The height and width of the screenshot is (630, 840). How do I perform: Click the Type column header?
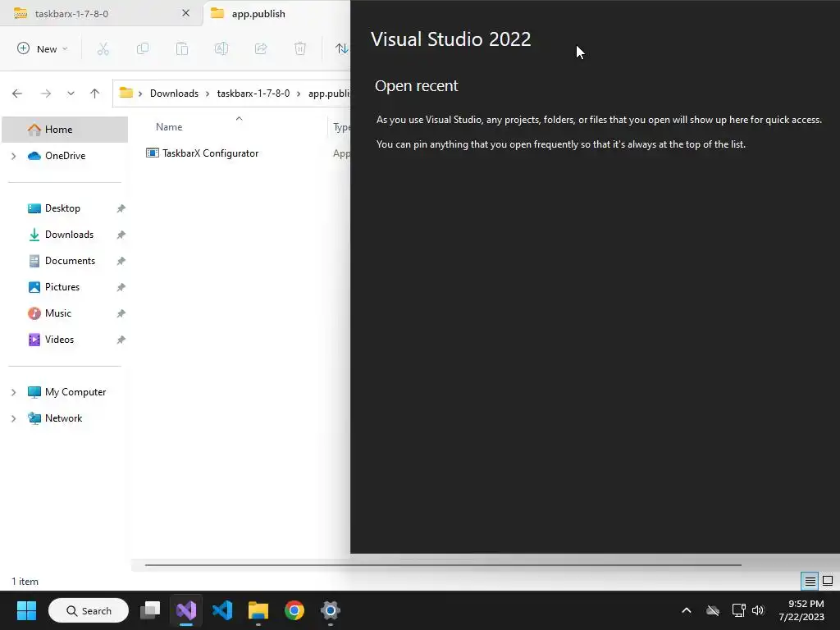pos(341,127)
